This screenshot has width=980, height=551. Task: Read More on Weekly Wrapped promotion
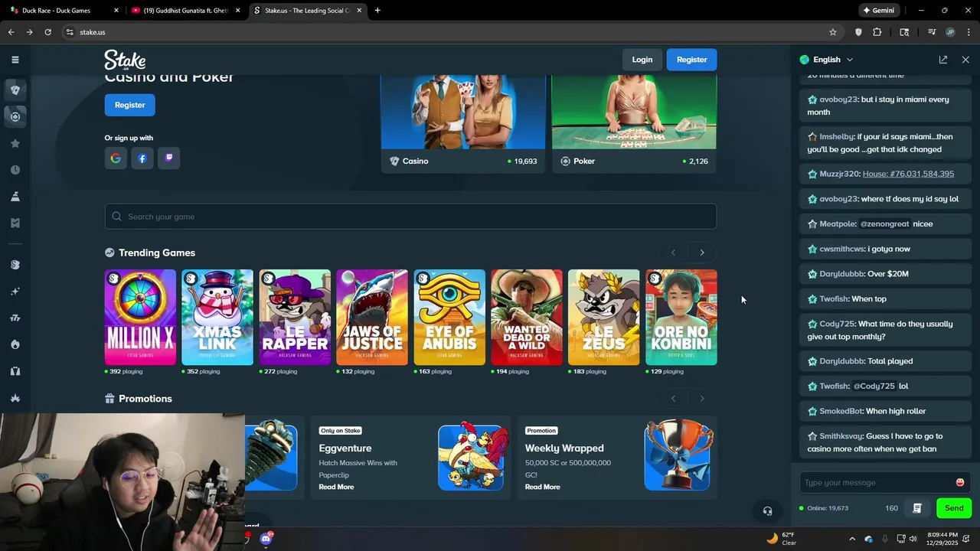[x=543, y=487]
